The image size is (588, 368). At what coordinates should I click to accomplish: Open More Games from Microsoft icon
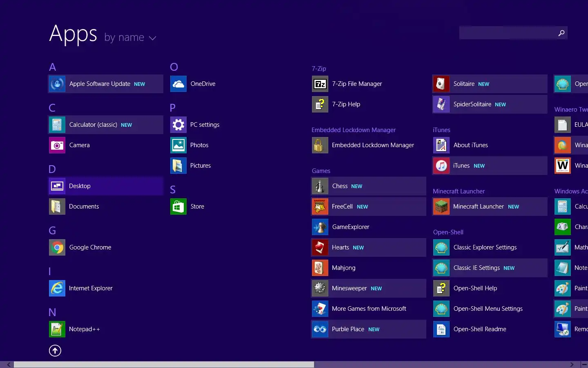pyautogui.click(x=320, y=309)
